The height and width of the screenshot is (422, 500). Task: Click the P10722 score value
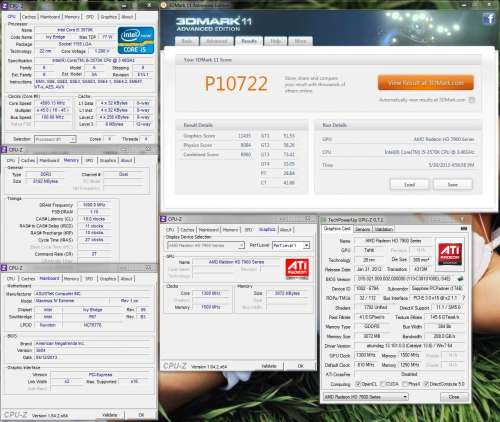coord(236,83)
